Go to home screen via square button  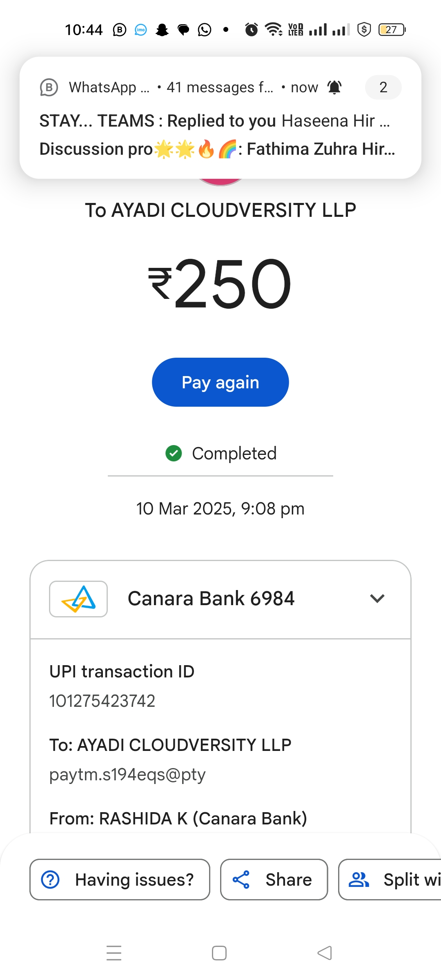coord(219,953)
